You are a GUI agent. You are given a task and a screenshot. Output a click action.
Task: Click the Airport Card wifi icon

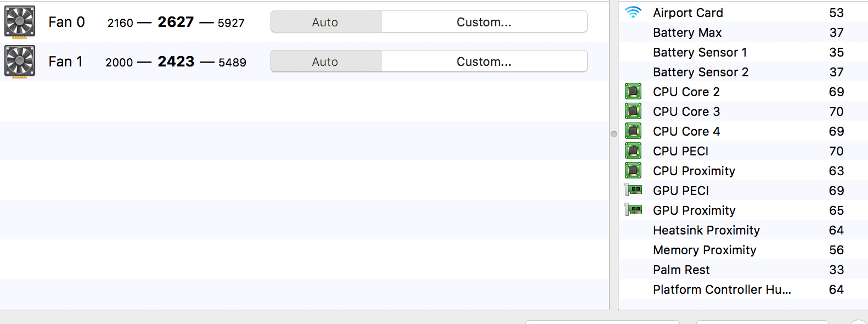tap(633, 12)
